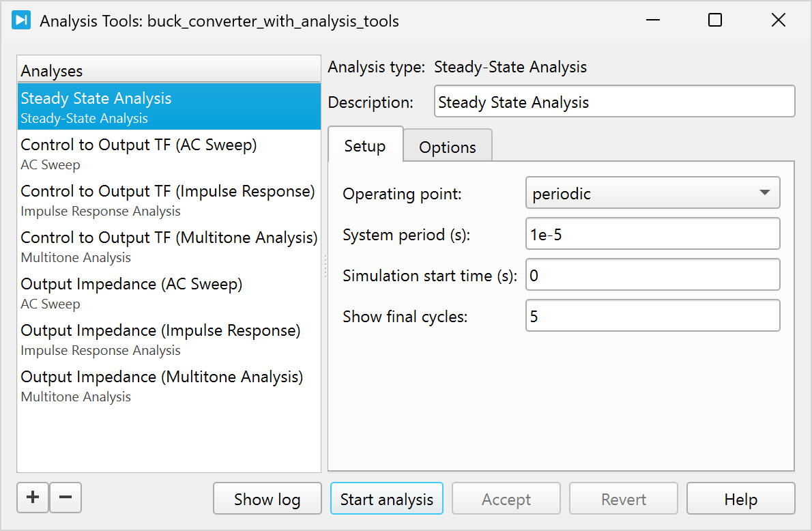
Task: Focus the Simulation start time field
Action: (652, 275)
